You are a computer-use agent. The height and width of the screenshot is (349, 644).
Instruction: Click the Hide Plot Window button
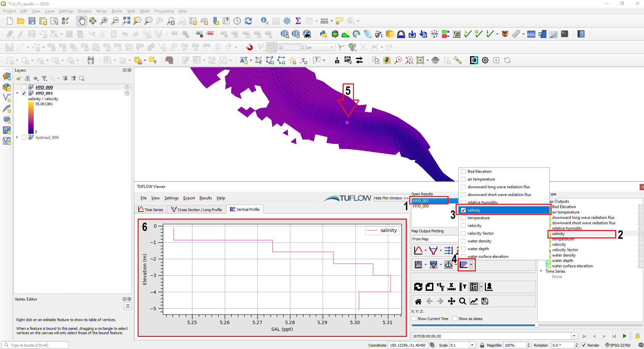[x=390, y=198]
